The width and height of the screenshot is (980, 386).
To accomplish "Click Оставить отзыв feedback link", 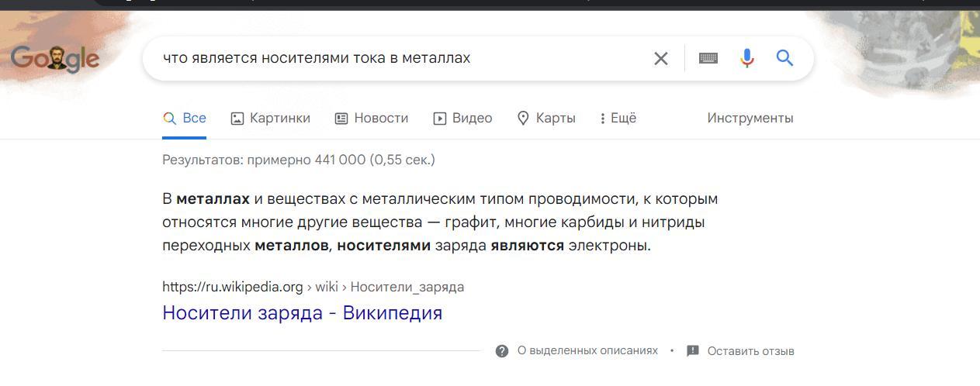I will 751,351.
